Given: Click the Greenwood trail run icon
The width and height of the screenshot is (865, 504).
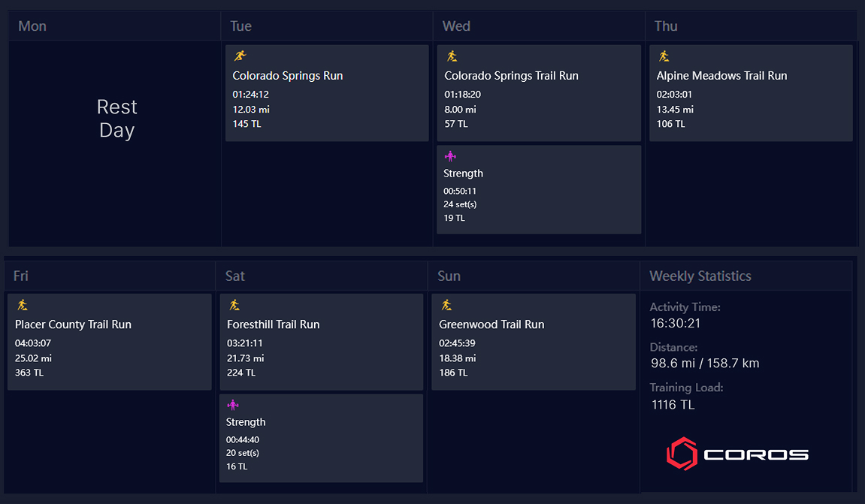Looking at the screenshot, I should tap(446, 304).
